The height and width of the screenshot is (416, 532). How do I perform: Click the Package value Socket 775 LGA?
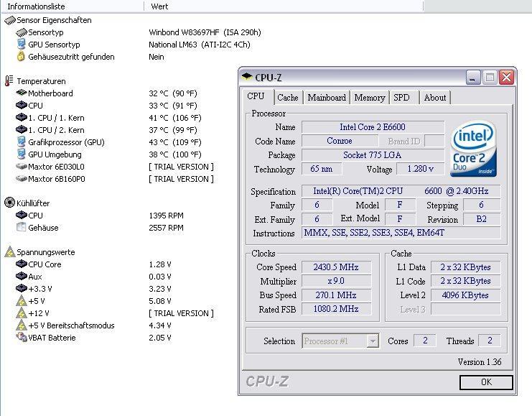click(x=373, y=155)
